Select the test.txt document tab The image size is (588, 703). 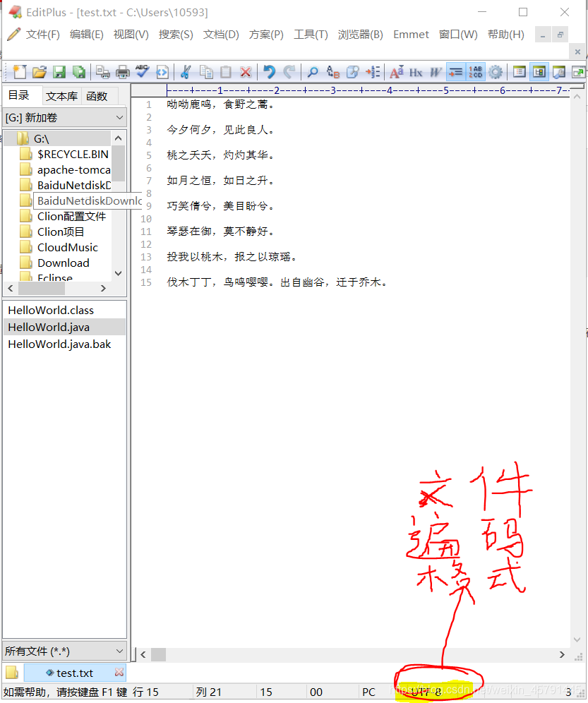74,673
